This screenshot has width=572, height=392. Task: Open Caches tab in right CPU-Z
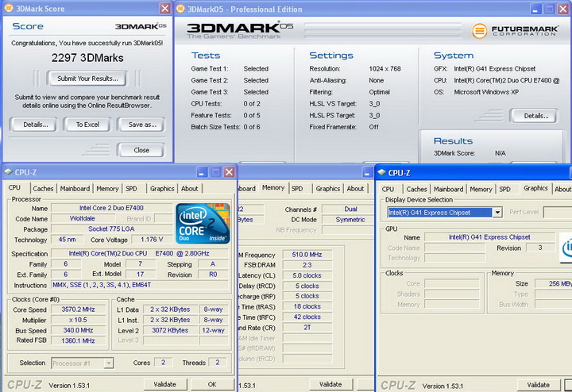pyautogui.click(x=416, y=189)
